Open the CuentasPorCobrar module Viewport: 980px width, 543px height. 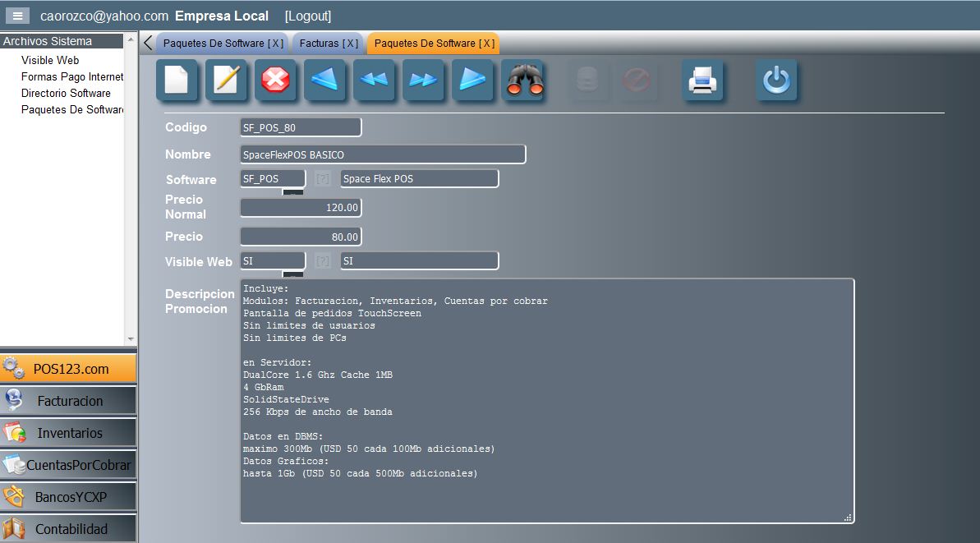point(68,465)
